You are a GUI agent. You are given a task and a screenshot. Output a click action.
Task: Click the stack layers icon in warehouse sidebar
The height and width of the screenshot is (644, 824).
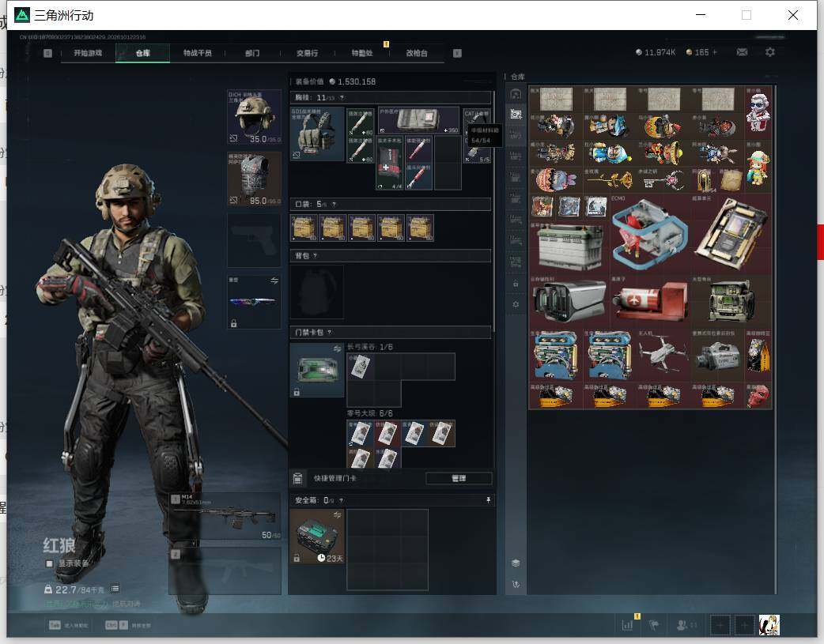pyautogui.click(x=516, y=563)
